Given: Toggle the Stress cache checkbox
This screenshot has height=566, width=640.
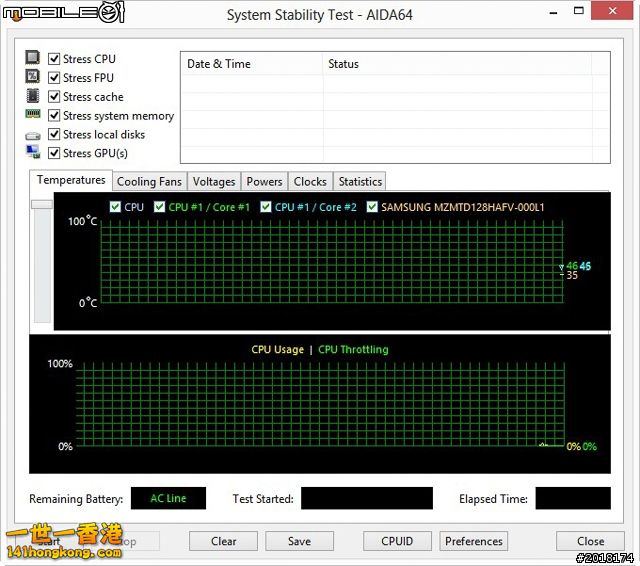Looking at the screenshot, I should [54, 97].
